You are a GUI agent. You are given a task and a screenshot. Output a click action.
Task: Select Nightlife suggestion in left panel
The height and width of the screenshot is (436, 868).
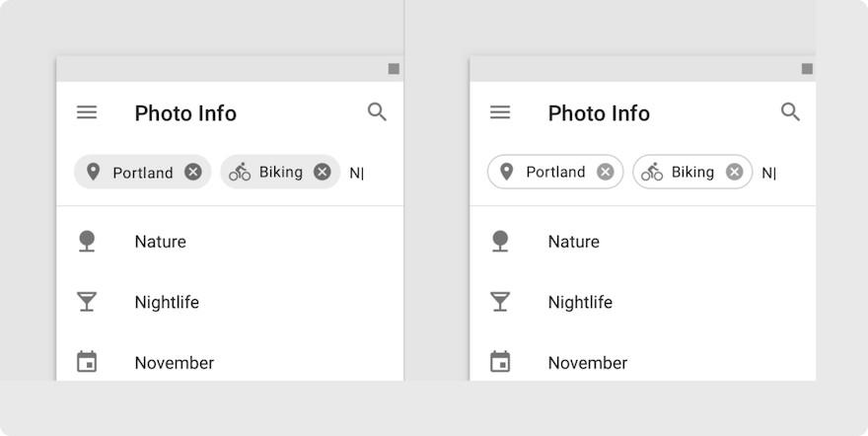point(230,302)
